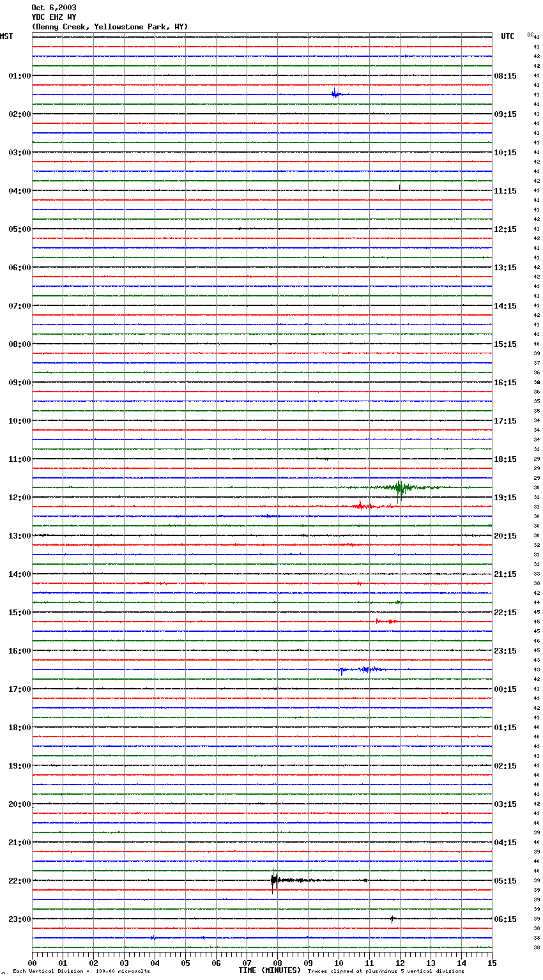Select the station code 'YDC EHZ WY'
The image size is (543, 980).
[x=54, y=17]
